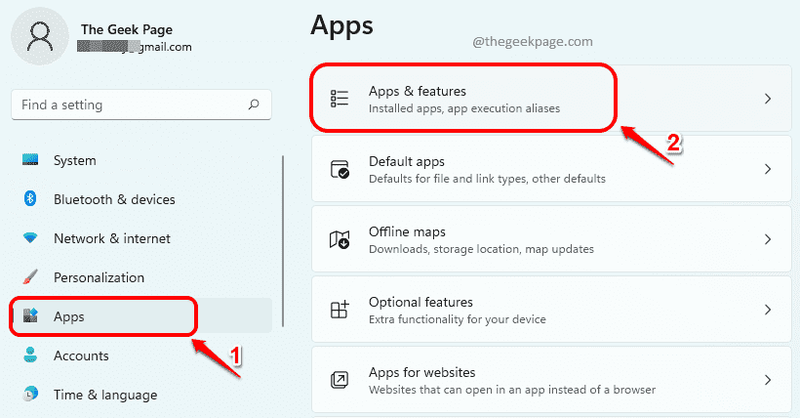Viewport: 800px width, 418px height.
Task: Open the System settings category
Action: click(x=141, y=160)
